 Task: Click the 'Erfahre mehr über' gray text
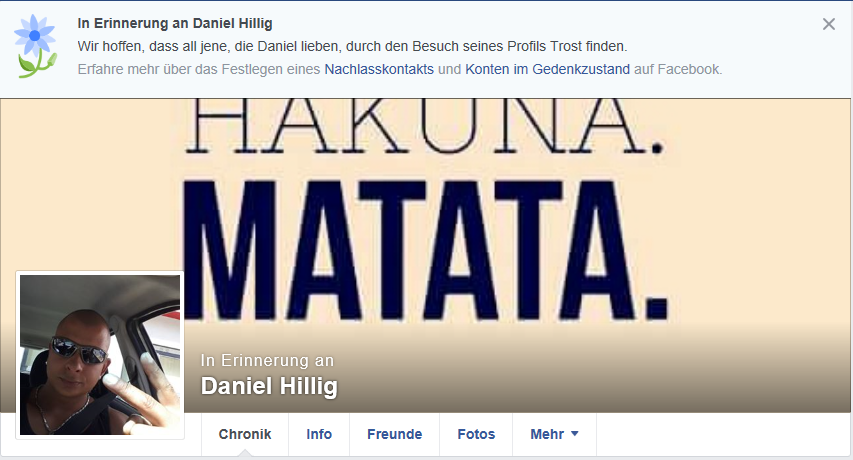199,70
